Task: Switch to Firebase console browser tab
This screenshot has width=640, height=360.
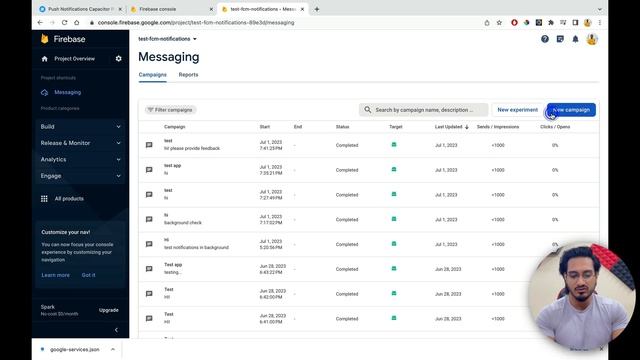Action: click(x=171, y=9)
